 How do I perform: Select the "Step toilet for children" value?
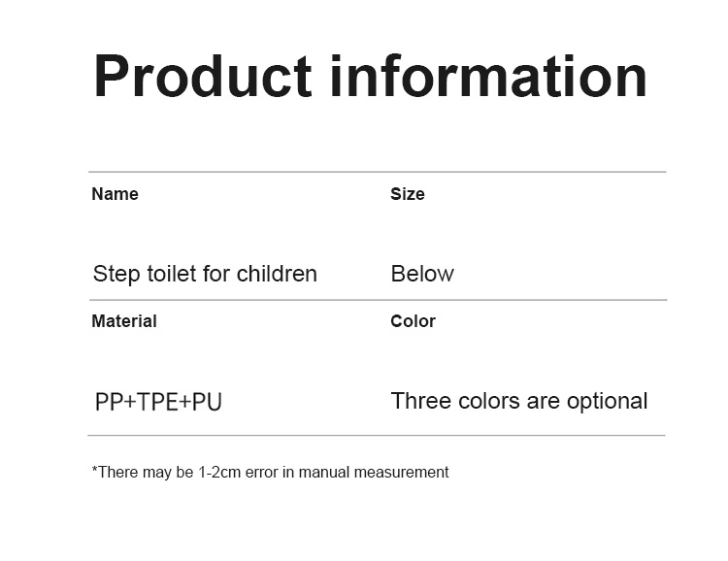click(x=205, y=274)
